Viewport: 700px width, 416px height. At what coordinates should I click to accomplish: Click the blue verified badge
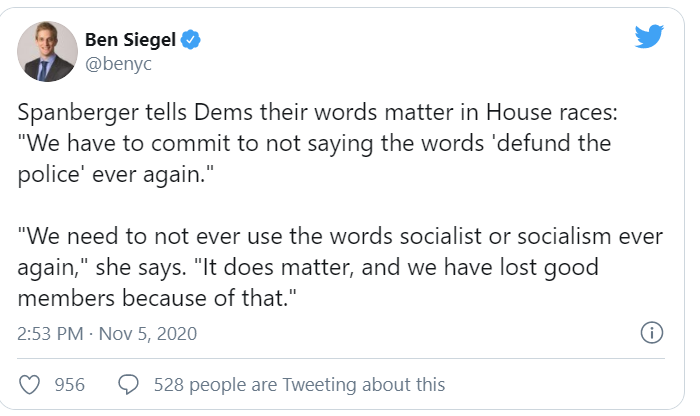point(190,41)
